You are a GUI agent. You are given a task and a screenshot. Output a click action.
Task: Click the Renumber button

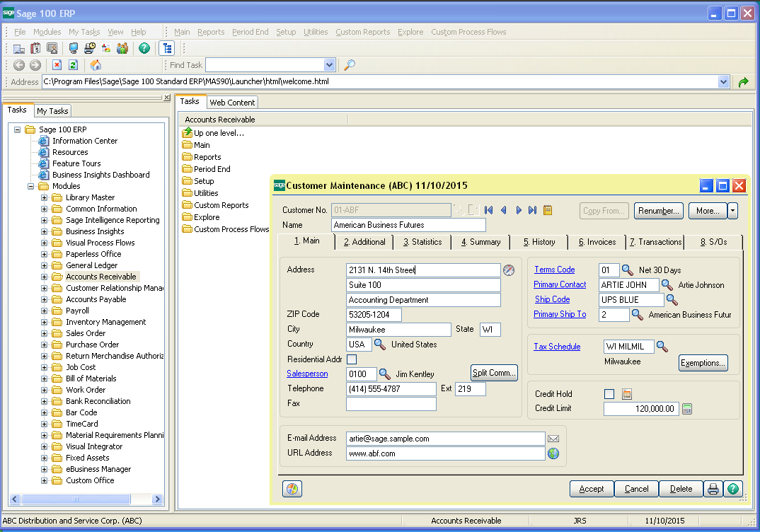(x=659, y=211)
